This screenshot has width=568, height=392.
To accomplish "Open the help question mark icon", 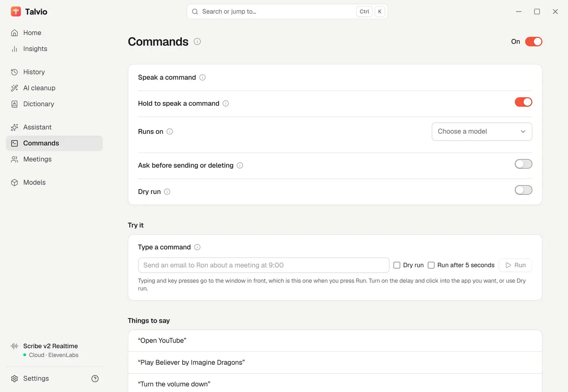I will coord(95,379).
